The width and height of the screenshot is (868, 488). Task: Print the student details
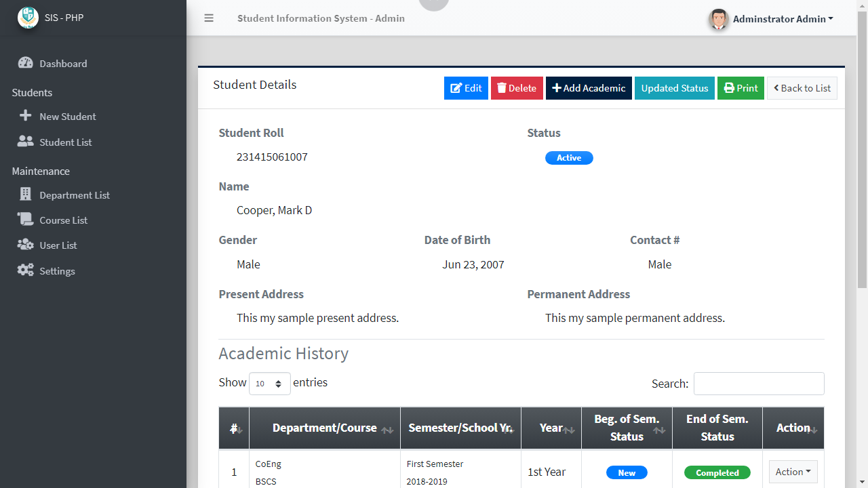pyautogui.click(x=741, y=88)
